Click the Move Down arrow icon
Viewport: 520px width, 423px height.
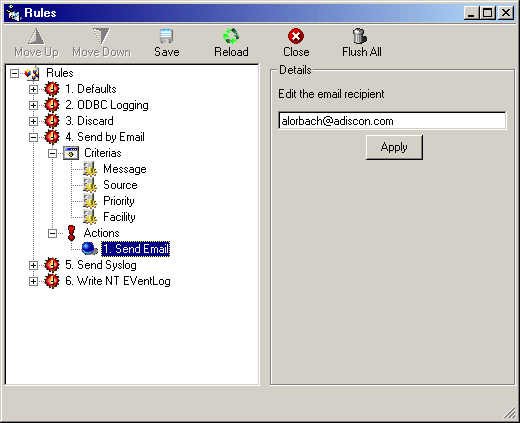point(101,36)
